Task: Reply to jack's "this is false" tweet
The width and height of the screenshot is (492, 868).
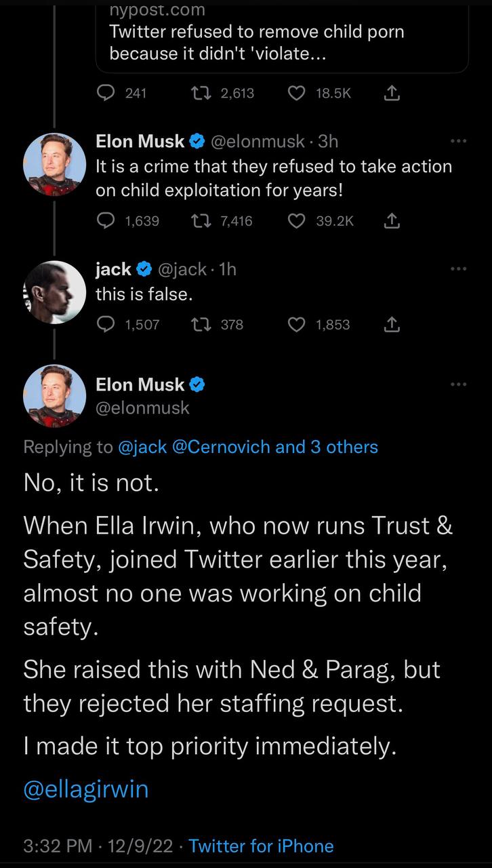Action: (106, 324)
